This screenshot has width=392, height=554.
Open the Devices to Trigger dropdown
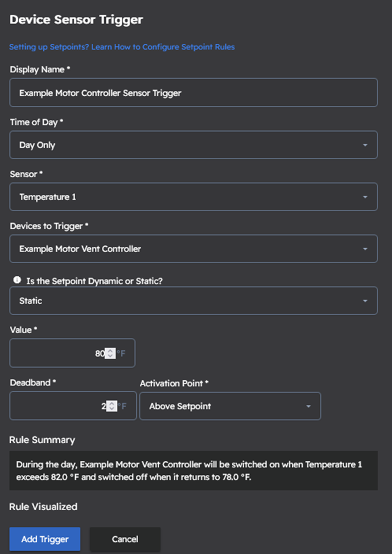click(193, 249)
